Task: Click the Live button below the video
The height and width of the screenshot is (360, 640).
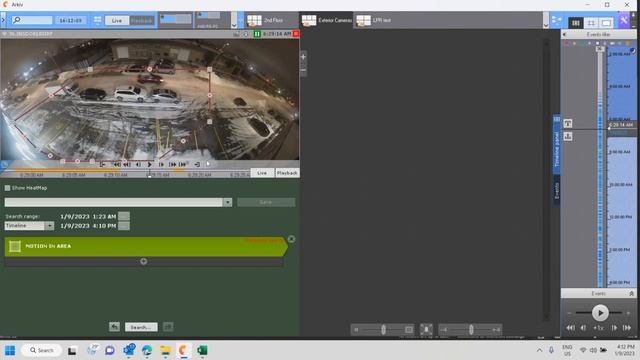Action: click(x=262, y=173)
